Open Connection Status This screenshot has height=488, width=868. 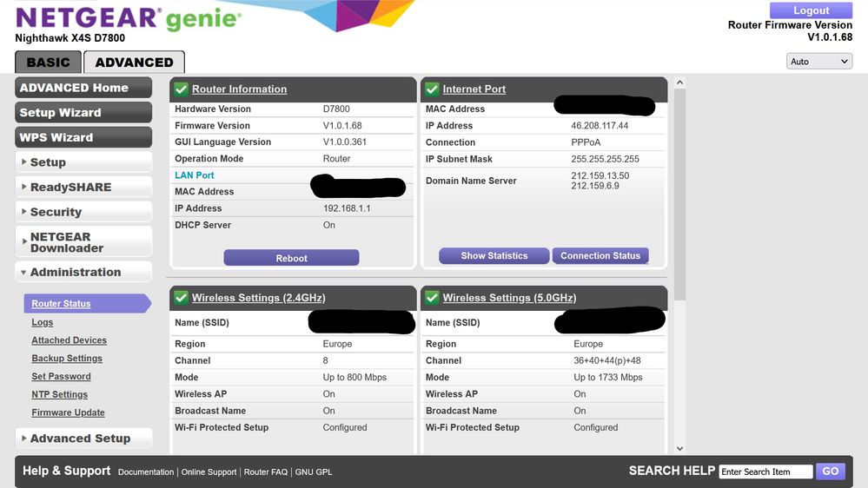pyautogui.click(x=600, y=256)
